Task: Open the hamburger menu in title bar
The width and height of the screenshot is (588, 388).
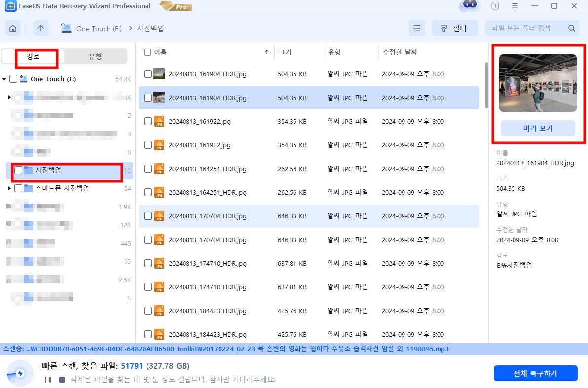Action: [514, 6]
